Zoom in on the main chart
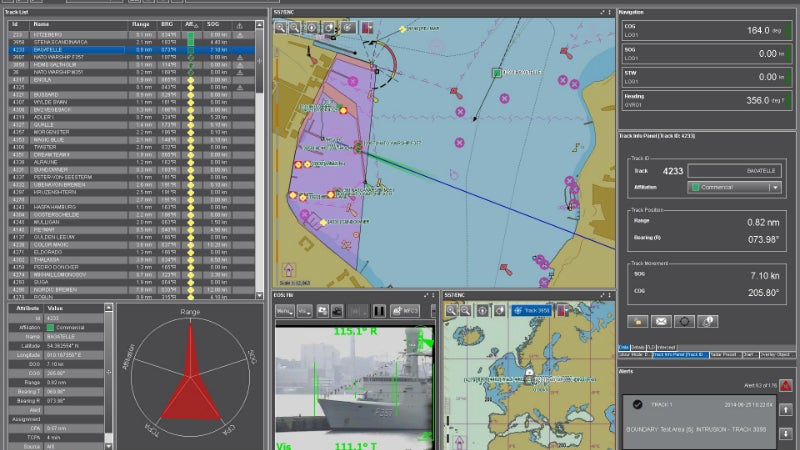Viewport: 800px width, 450px height. (x=281, y=28)
